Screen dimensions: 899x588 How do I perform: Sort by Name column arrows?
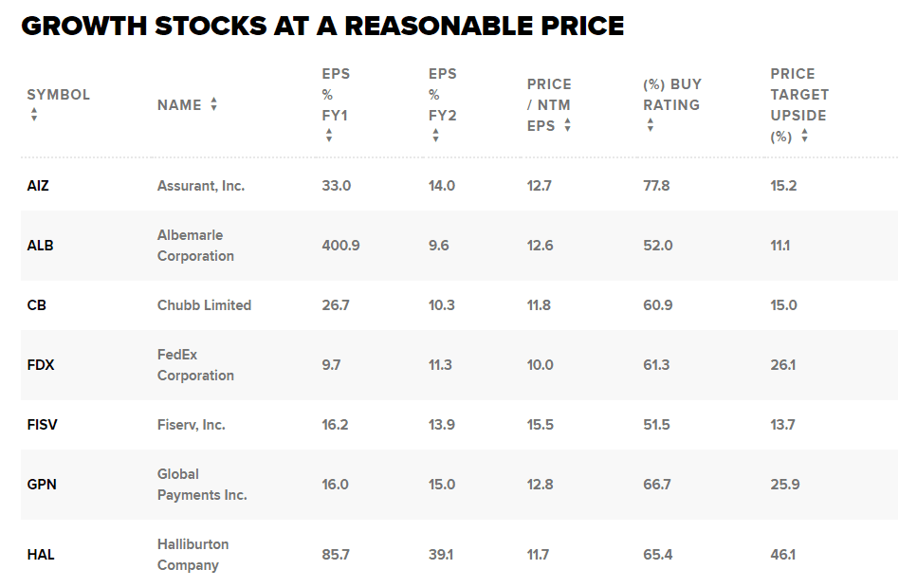click(214, 104)
